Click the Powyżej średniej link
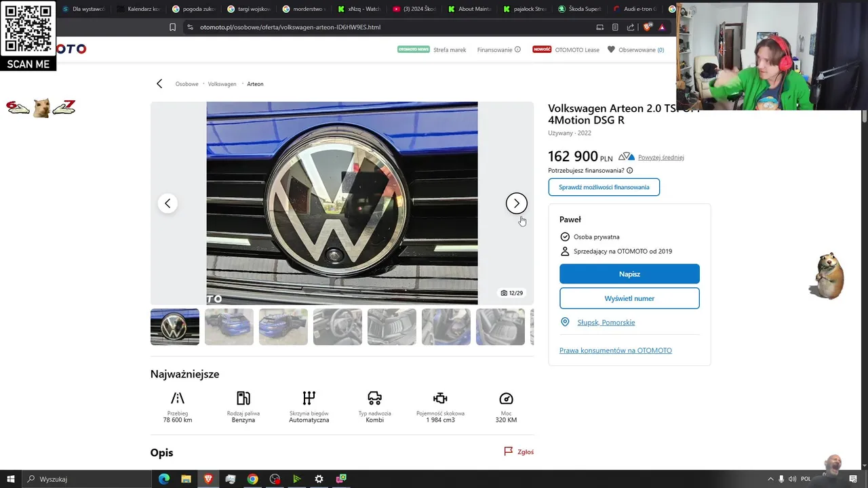 [660, 157]
